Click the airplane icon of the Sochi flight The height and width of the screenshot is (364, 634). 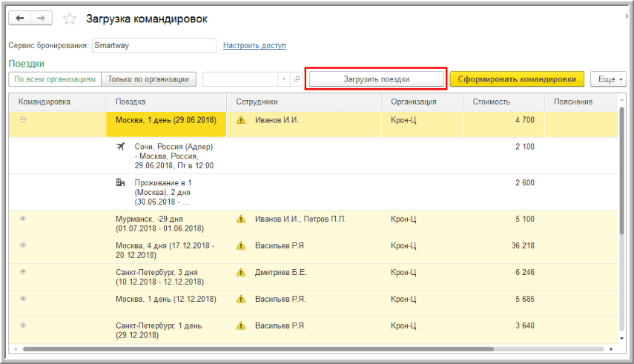(x=120, y=146)
